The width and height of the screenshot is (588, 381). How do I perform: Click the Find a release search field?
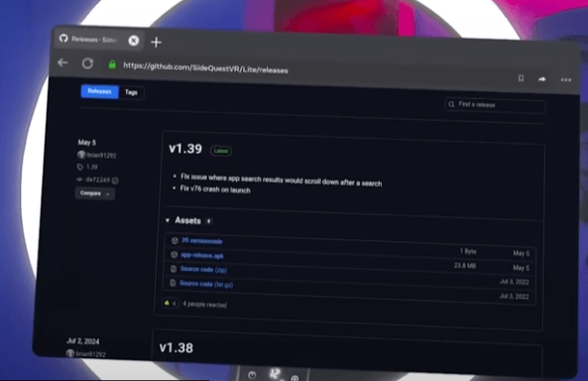click(x=495, y=105)
